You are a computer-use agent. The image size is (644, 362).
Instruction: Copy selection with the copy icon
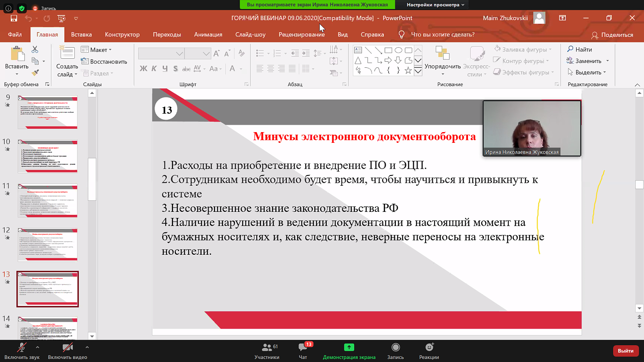tap(35, 61)
